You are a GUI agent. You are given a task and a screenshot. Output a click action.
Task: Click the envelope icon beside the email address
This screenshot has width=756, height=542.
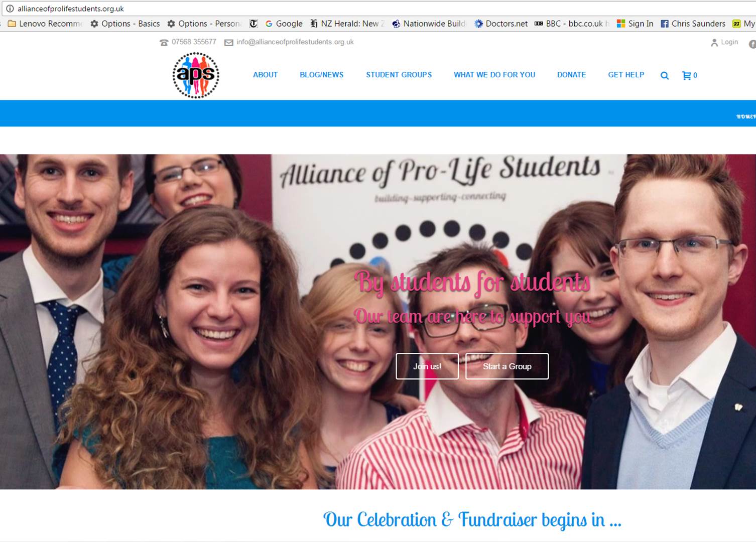click(x=228, y=43)
